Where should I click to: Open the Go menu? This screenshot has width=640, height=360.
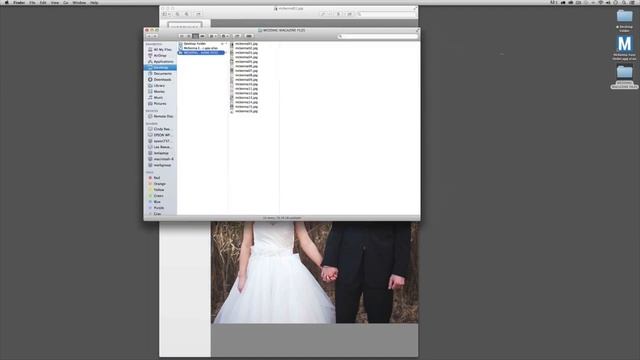point(66,2)
